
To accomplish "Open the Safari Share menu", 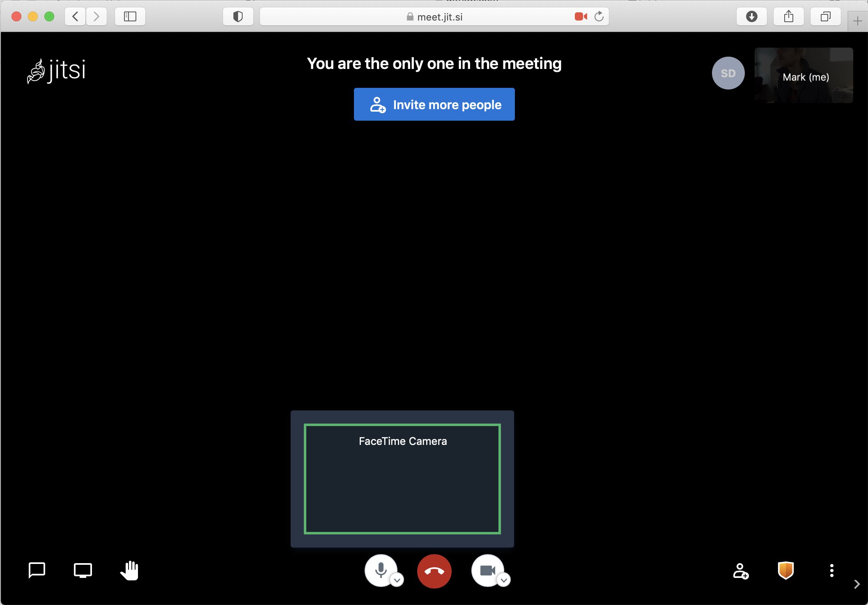I will (x=788, y=16).
